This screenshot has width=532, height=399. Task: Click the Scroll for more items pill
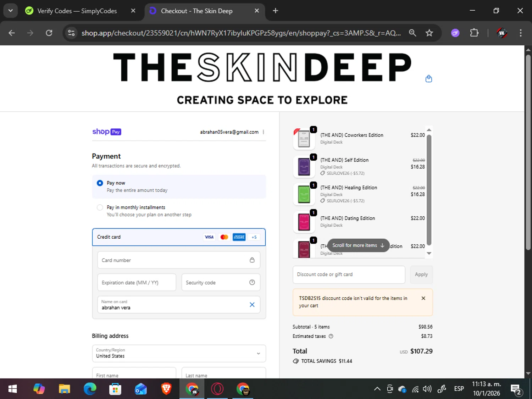(x=358, y=245)
